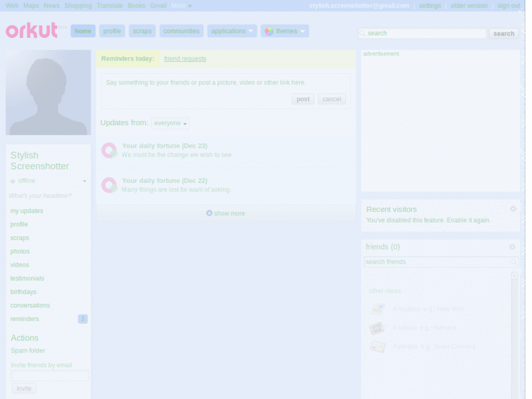Open the themes color wheel icon
532x399 pixels.
coord(269,31)
